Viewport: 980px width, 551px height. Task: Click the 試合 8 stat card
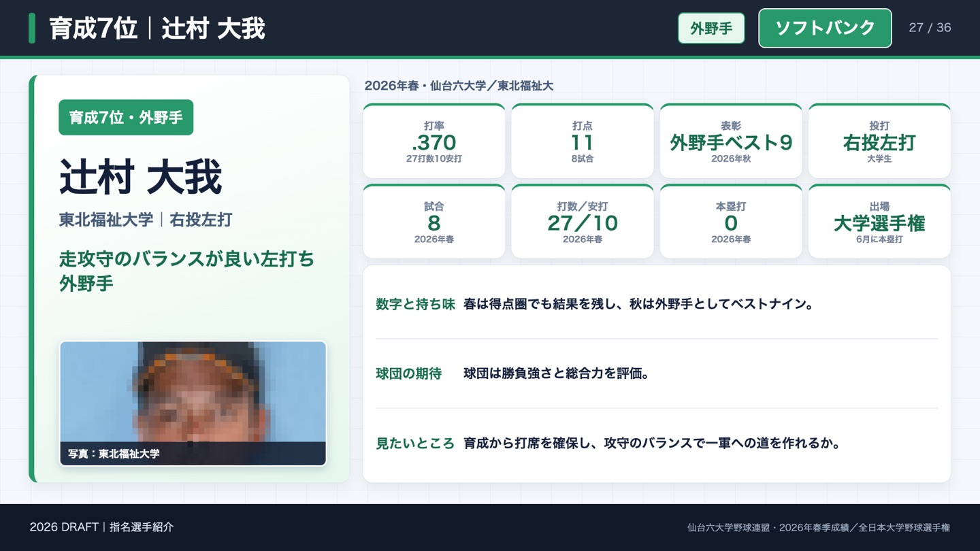pyautogui.click(x=434, y=222)
